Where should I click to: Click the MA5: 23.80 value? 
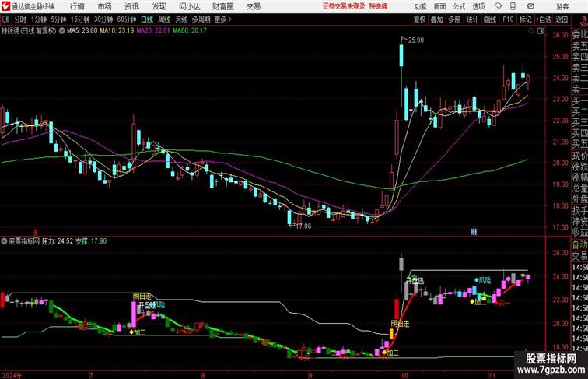tap(82, 31)
